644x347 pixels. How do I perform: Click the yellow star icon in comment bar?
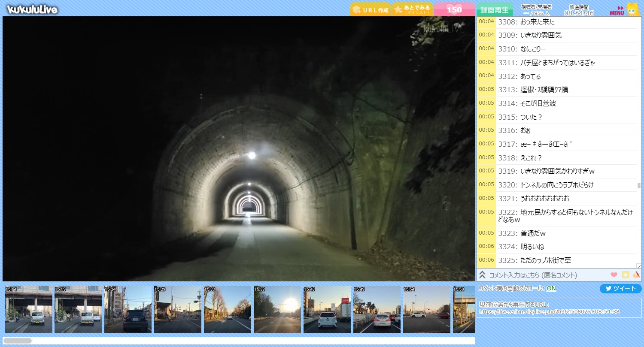tap(626, 275)
